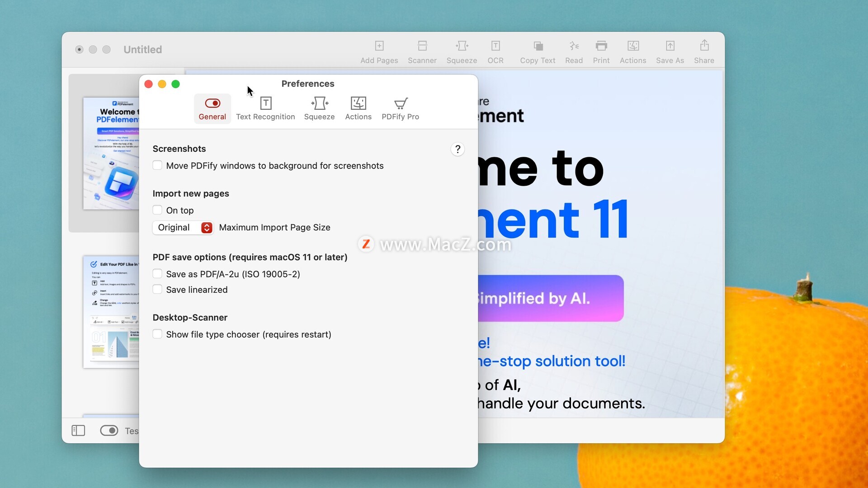The width and height of the screenshot is (868, 488).
Task: Toggle the sidebar icon at bottom left
Action: click(78, 431)
